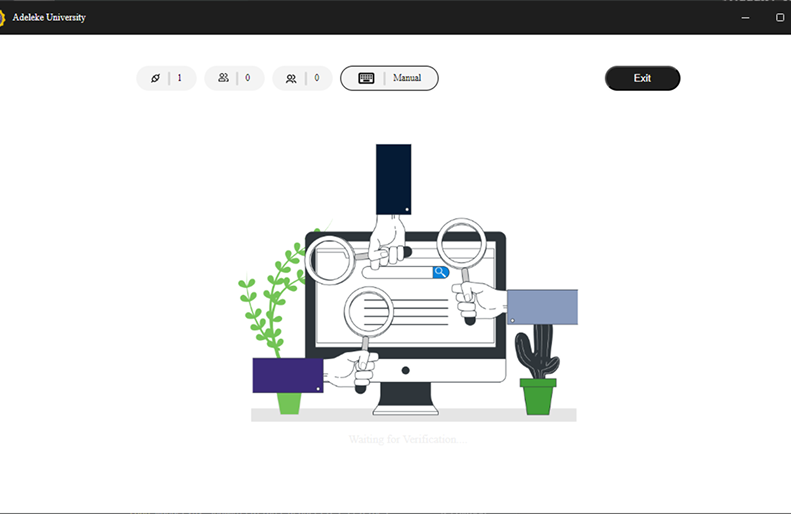The width and height of the screenshot is (791, 514).
Task: Click the Exit button
Action: click(642, 78)
